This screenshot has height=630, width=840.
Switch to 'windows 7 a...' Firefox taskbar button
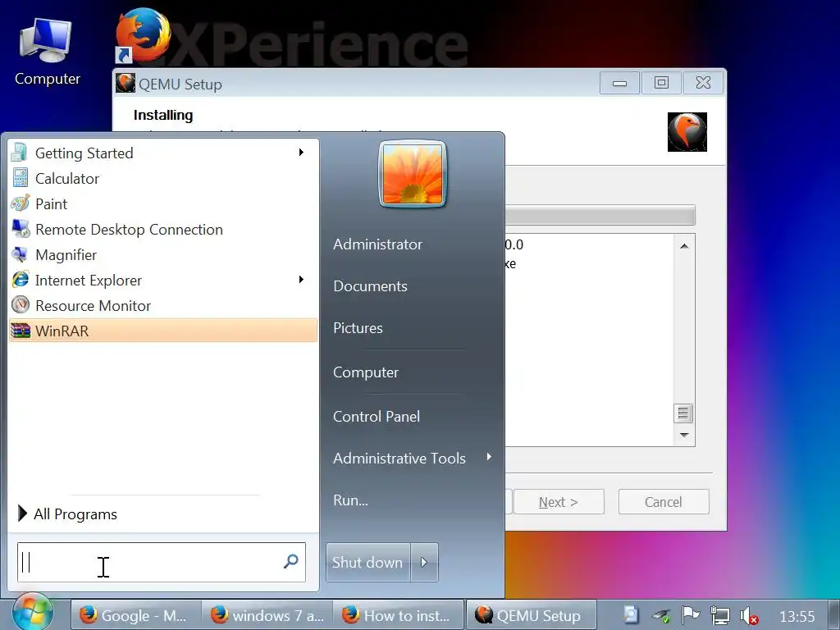coord(267,615)
